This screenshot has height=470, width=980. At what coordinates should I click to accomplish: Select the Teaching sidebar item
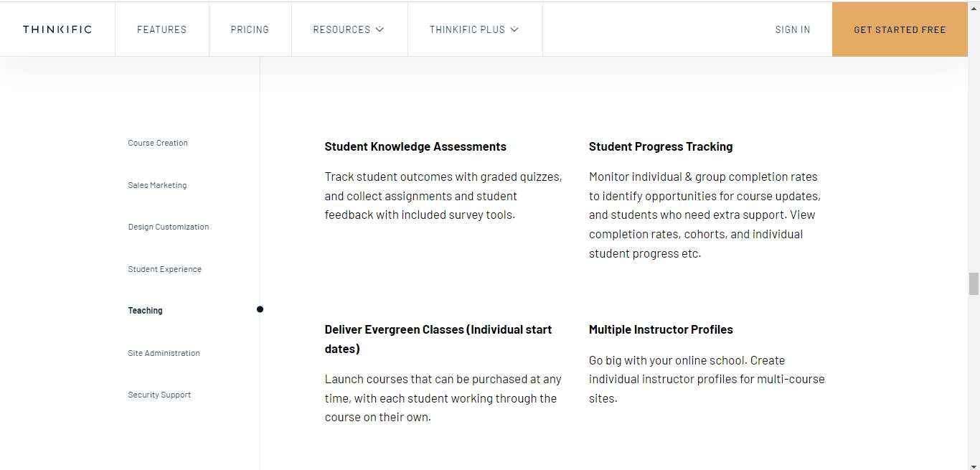(146, 311)
